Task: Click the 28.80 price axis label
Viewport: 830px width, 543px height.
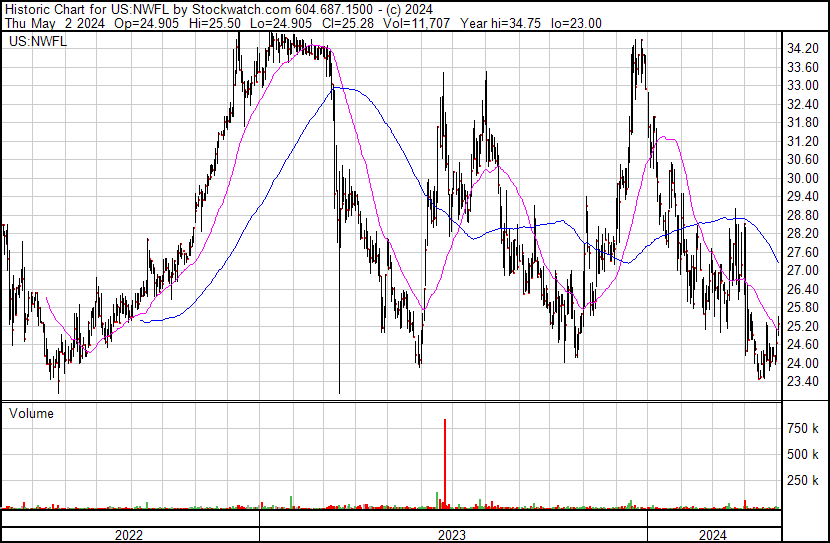Action: click(x=802, y=215)
